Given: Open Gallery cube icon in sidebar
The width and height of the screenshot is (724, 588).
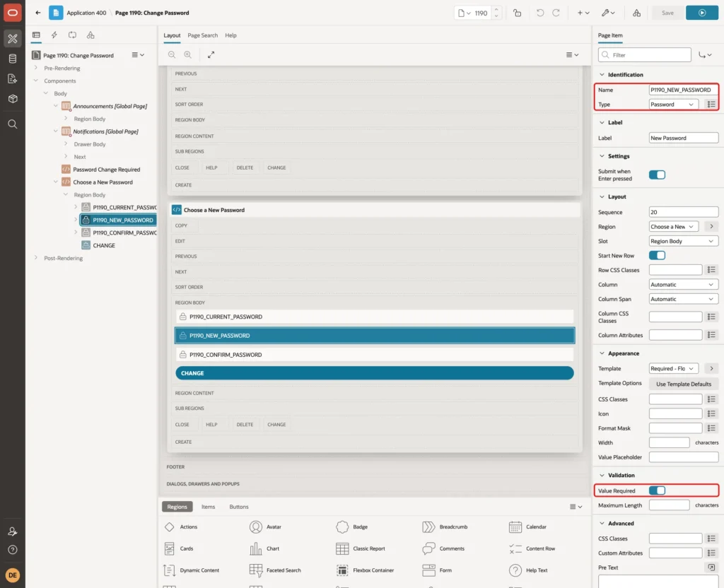Looking at the screenshot, I should pos(13,99).
